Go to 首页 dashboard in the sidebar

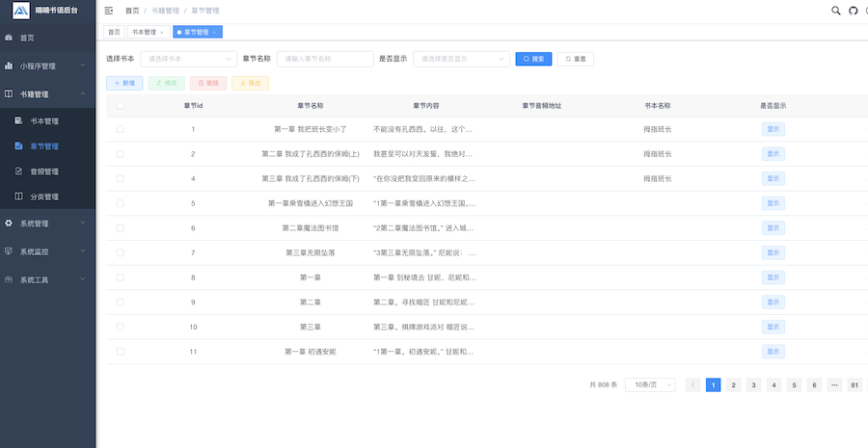click(x=27, y=38)
